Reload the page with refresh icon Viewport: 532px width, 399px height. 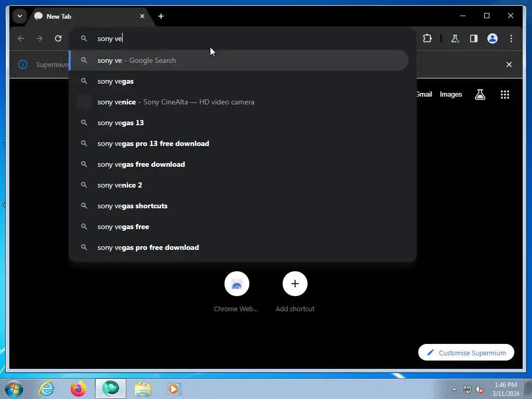(x=58, y=38)
